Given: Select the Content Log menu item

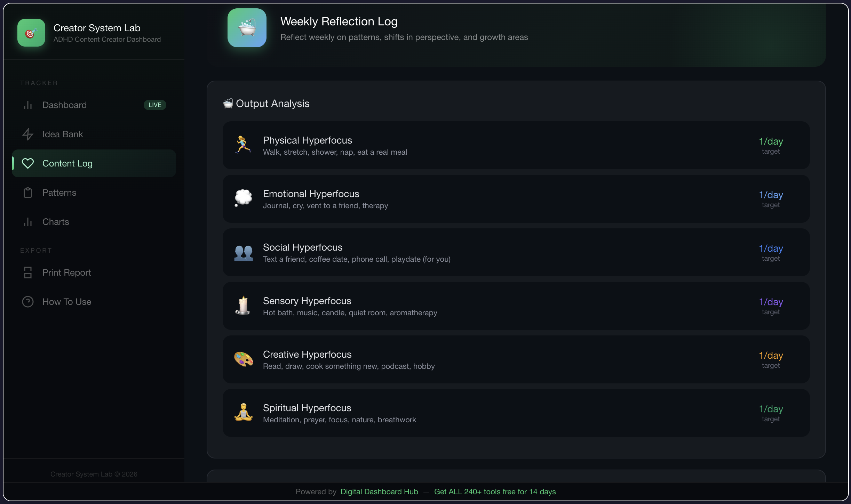Looking at the screenshot, I should click(x=94, y=163).
